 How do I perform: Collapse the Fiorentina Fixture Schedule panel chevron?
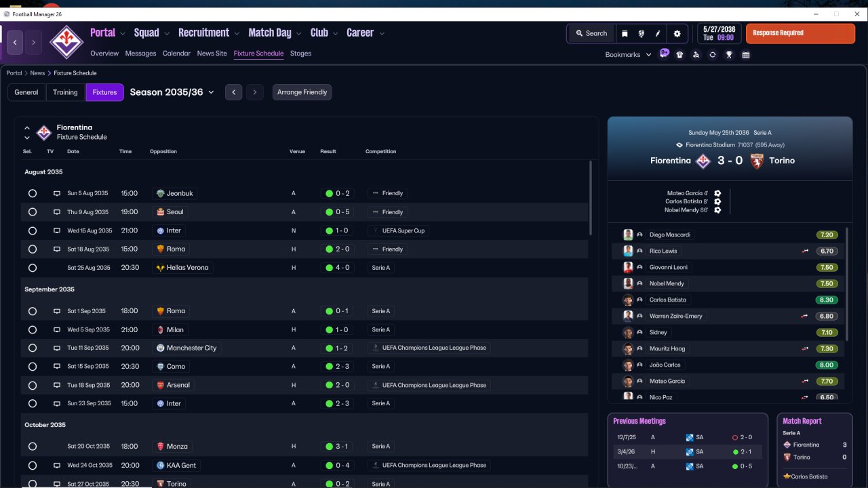(x=27, y=127)
